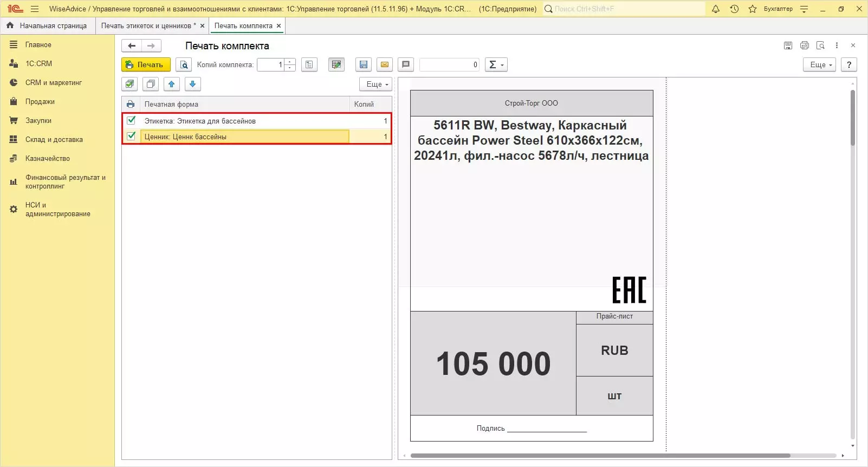Switch to Печать комплекта tab
The image size is (868, 467).
[243, 26]
